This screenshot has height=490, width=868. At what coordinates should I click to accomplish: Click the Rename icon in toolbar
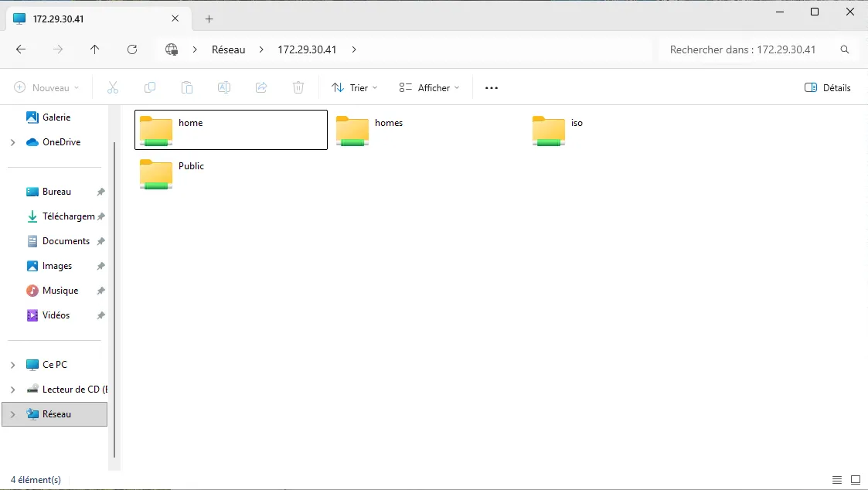coord(224,88)
